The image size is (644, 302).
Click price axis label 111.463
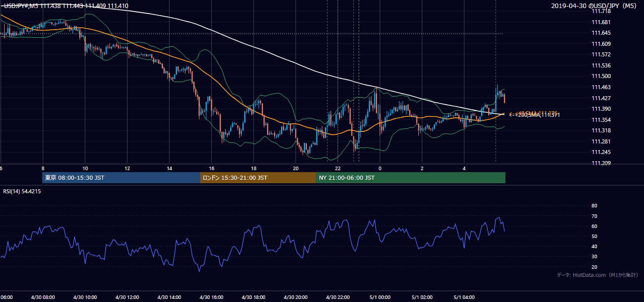(x=601, y=88)
